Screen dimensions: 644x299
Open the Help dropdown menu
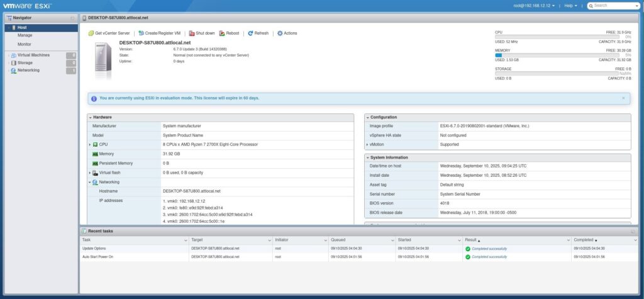click(570, 6)
